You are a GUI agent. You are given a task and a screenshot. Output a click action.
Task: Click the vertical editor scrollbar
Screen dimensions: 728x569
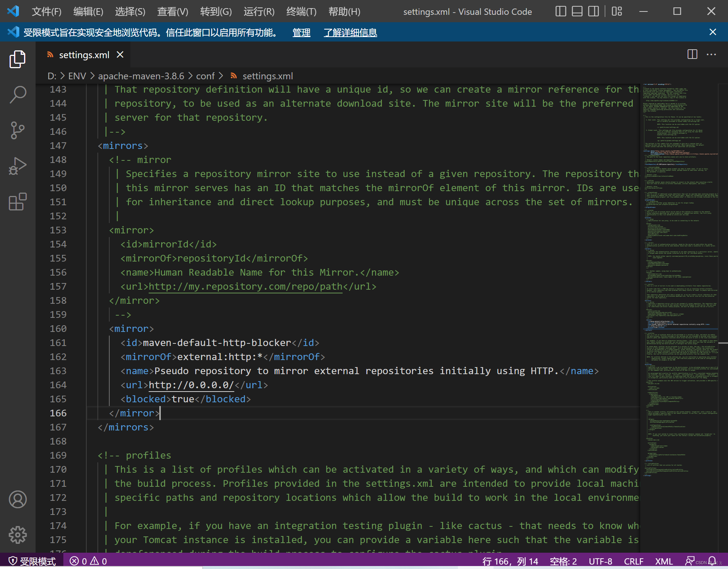[723, 318]
